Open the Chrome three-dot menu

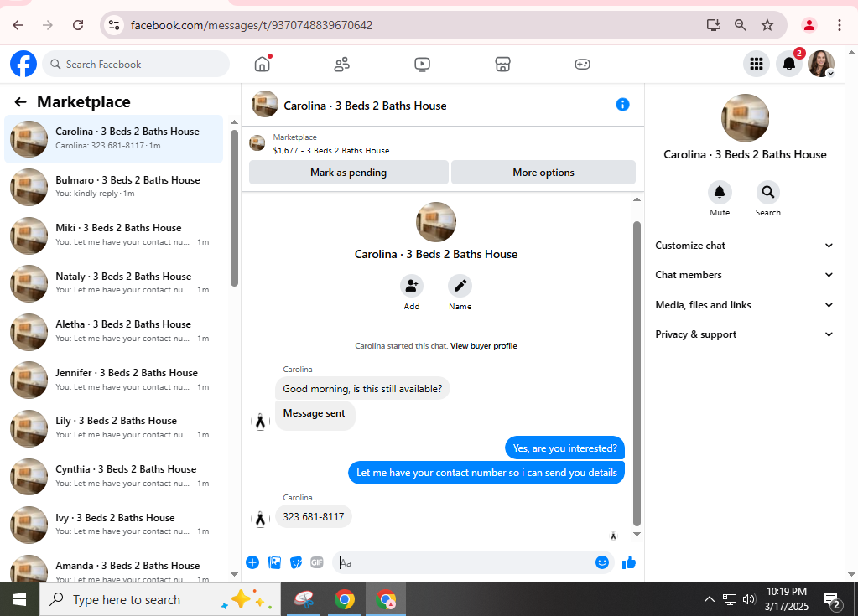tap(839, 25)
